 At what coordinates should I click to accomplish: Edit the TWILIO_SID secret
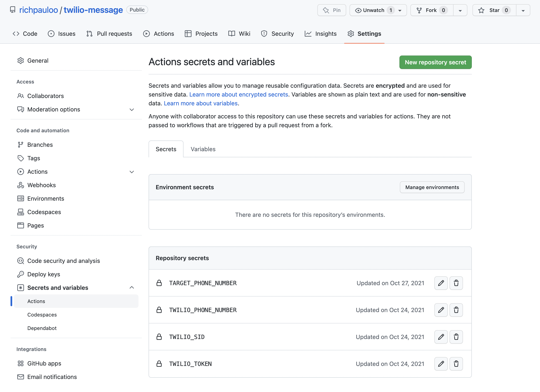pyautogui.click(x=441, y=337)
